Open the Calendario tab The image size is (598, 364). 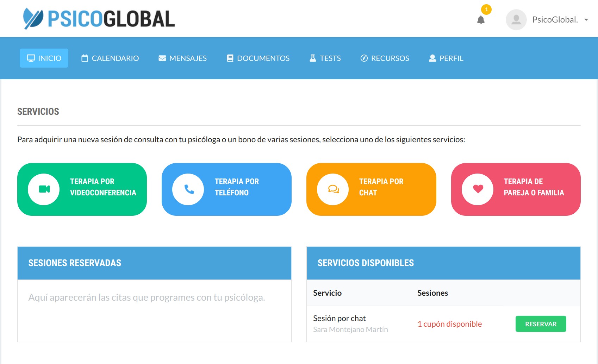110,58
